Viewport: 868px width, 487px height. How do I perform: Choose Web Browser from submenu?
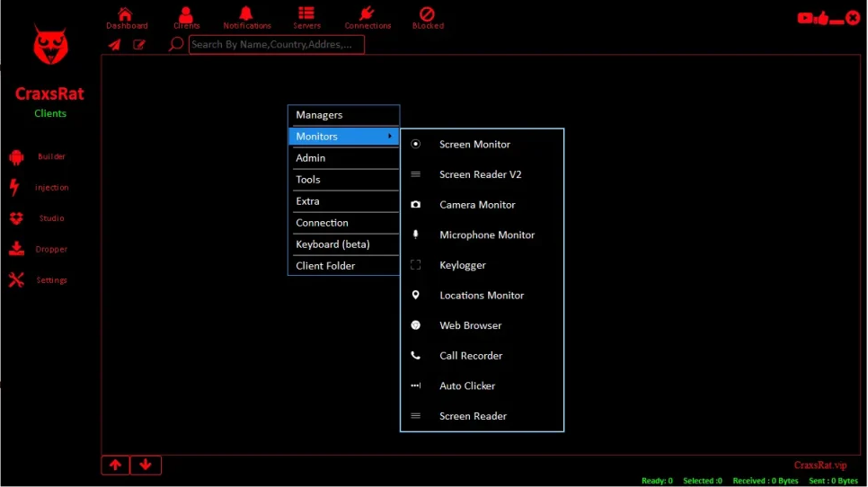[x=482, y=325]
